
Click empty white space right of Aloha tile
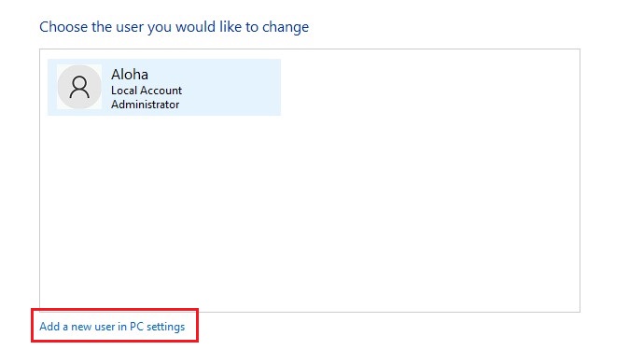429,87
